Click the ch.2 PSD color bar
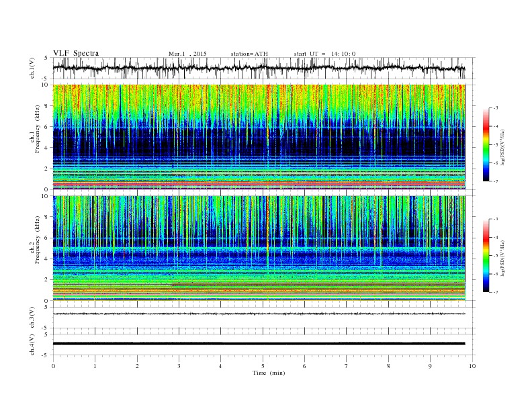Screen dimensions: 532x411 click(x=486, y=256)
